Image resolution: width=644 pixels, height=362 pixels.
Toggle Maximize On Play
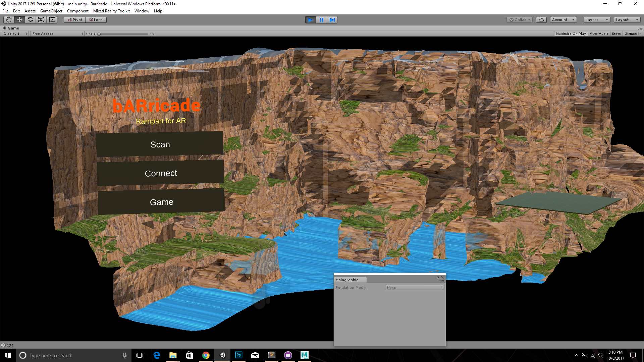(x=571, y=34)
